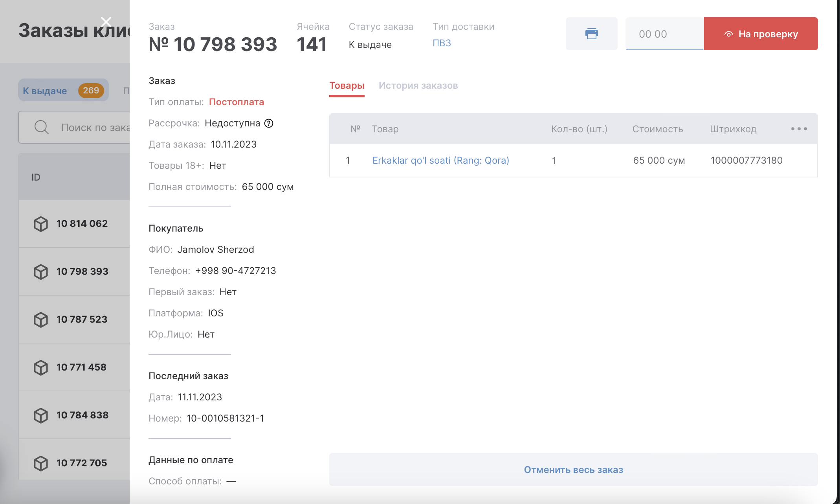The height and width of the screenshot is (504, 840).
Task: Click the printer icon button
Action: [x=591, y=34]
